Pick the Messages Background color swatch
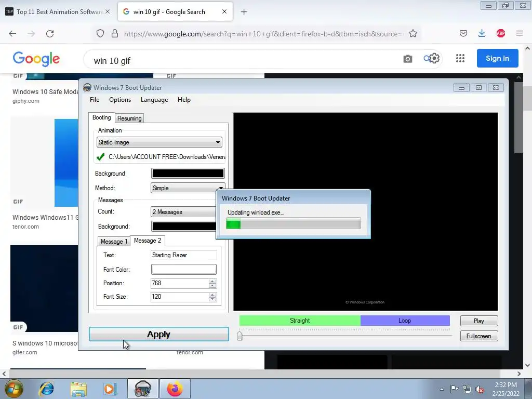 (183, 227)
